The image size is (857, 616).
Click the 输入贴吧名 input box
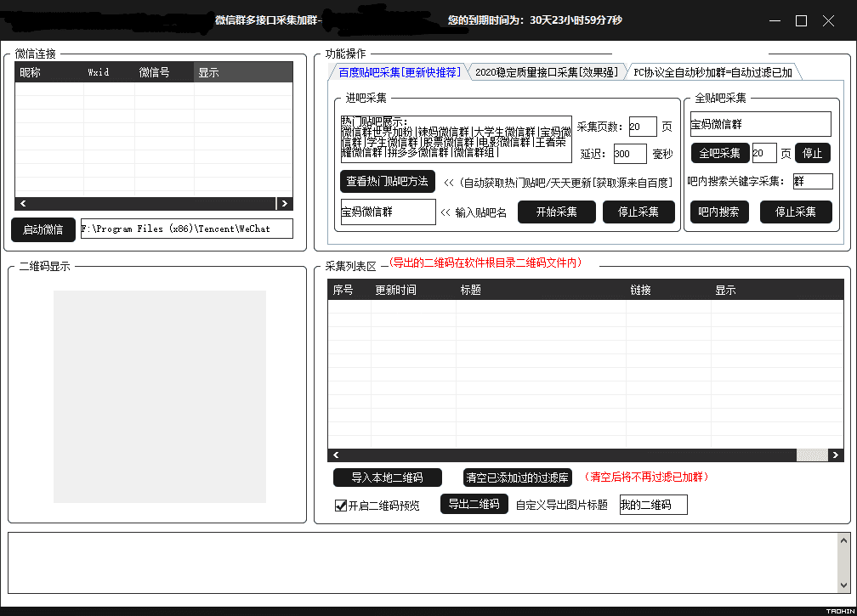coord(388,212)
